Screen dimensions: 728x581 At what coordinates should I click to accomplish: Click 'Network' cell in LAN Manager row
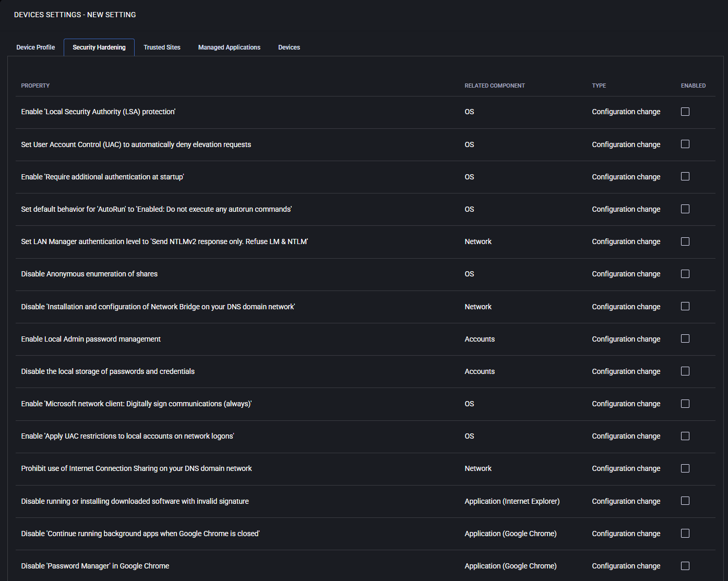[x=478, y=241]
